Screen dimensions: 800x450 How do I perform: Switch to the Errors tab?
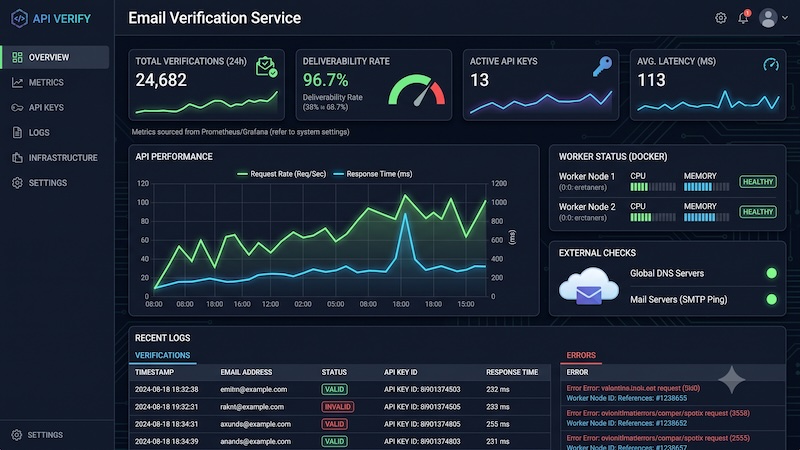(x=581, y=355)
